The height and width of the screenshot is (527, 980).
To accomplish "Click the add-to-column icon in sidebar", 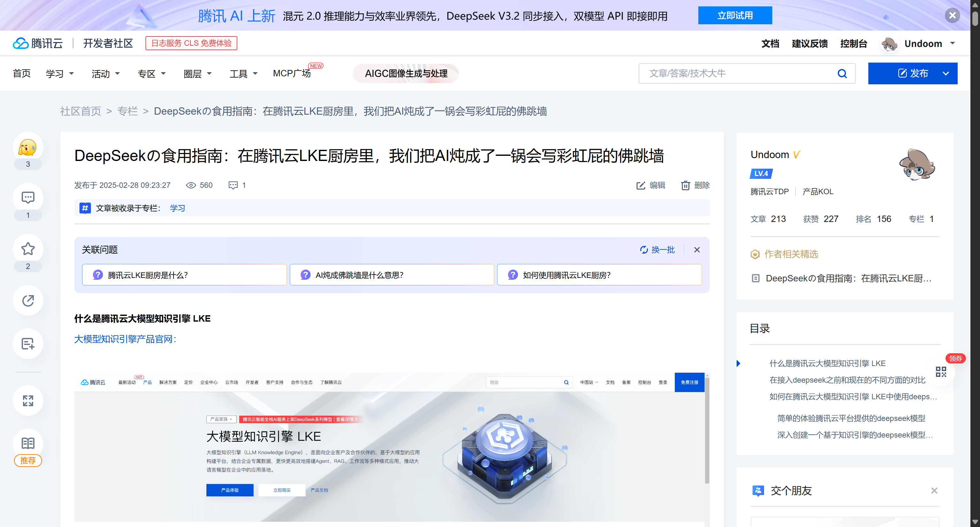I will coord(28,344).
